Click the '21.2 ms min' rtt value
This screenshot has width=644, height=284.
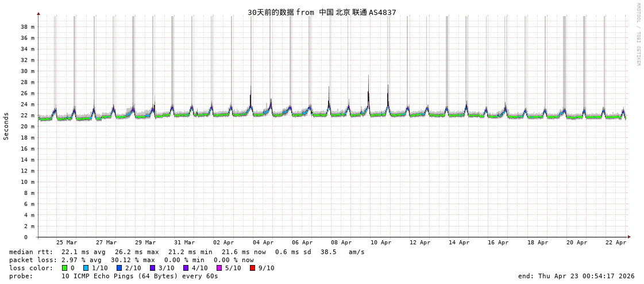tap(190, 252)
